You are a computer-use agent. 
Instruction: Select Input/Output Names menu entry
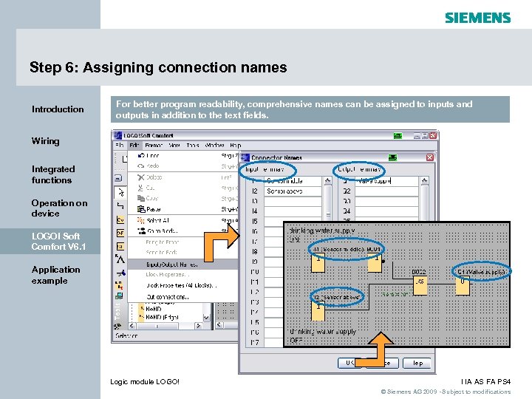(183, 264)
